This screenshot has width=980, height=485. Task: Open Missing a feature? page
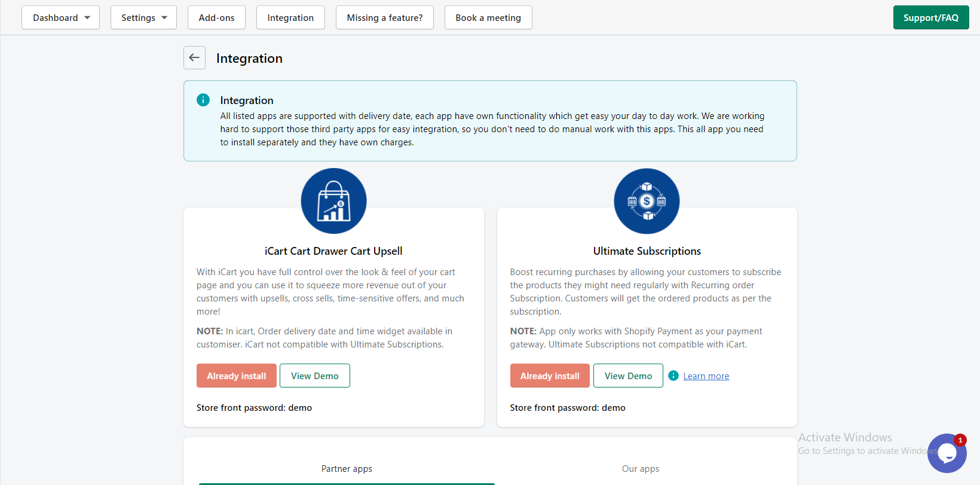[x=385, y=18]
